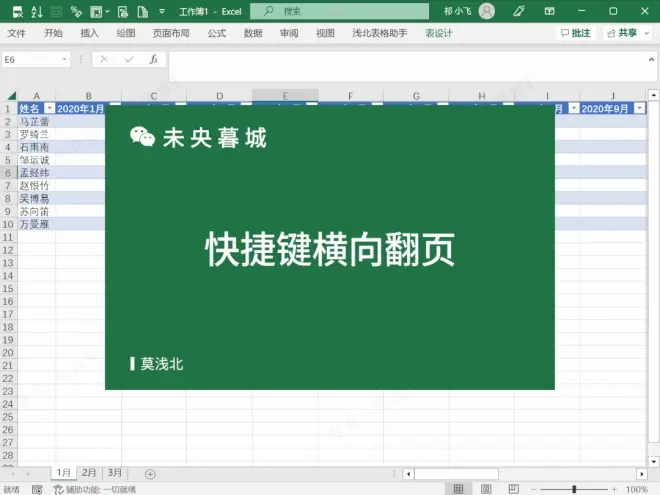Switch to the 浅北表格助手 ribbon tab
The image size is (660, 495).
[380, 33]
